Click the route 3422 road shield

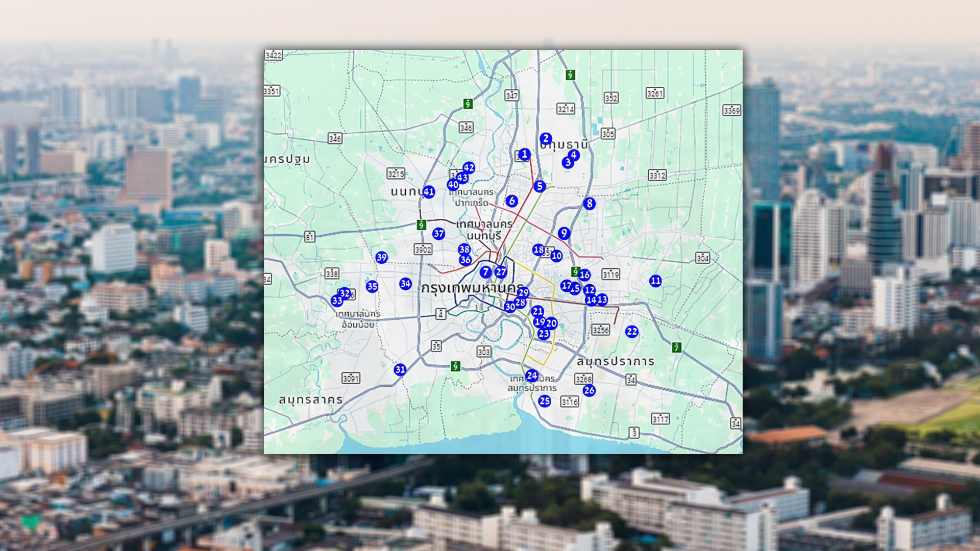tap(274, 55)
